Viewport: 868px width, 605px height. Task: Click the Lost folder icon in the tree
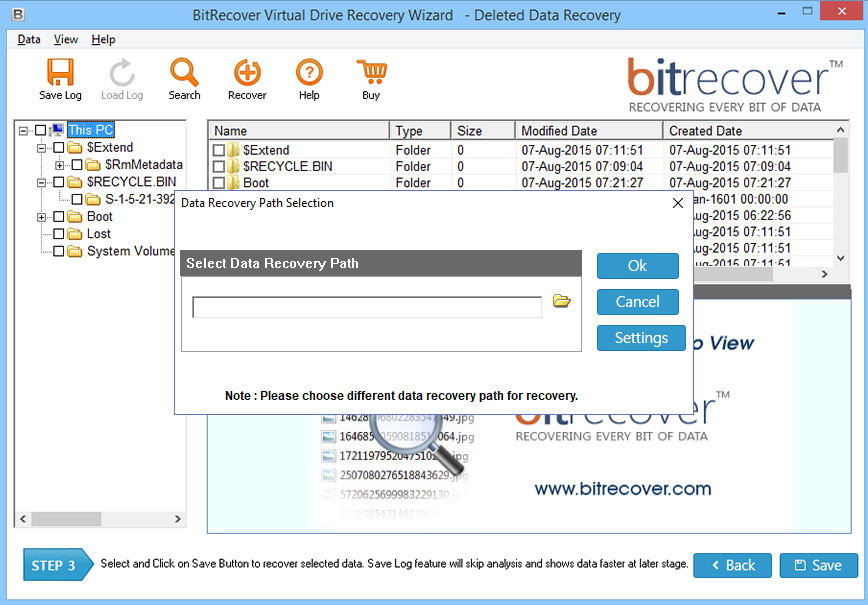(x=75, y=234)
